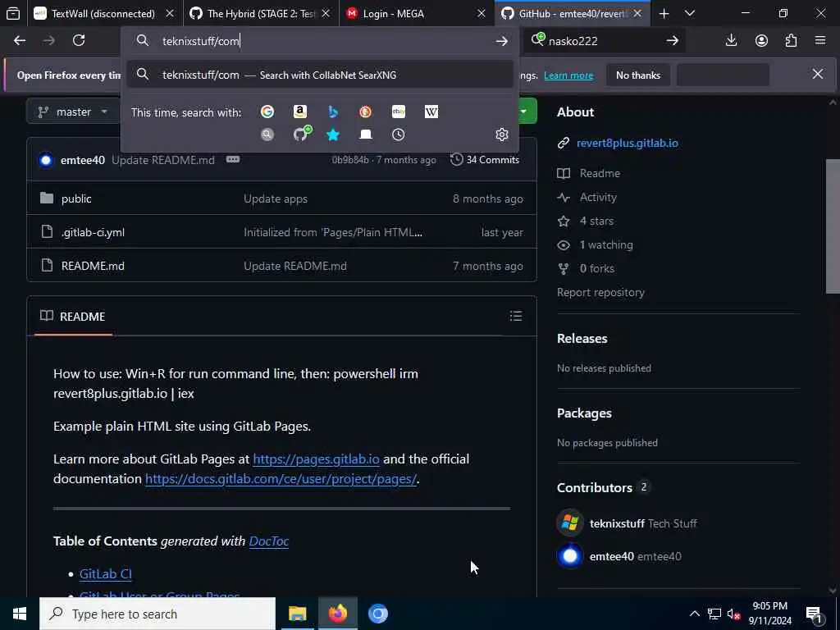The image size is (840, 630).
Task: Open master branch dropdown
Action: click(x=73, y=112)
